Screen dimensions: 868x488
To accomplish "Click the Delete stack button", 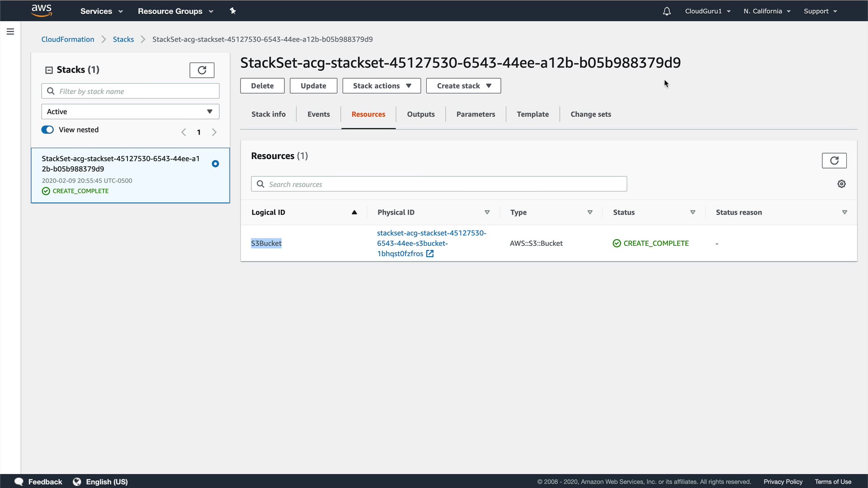I will click(x=262, y=86).
